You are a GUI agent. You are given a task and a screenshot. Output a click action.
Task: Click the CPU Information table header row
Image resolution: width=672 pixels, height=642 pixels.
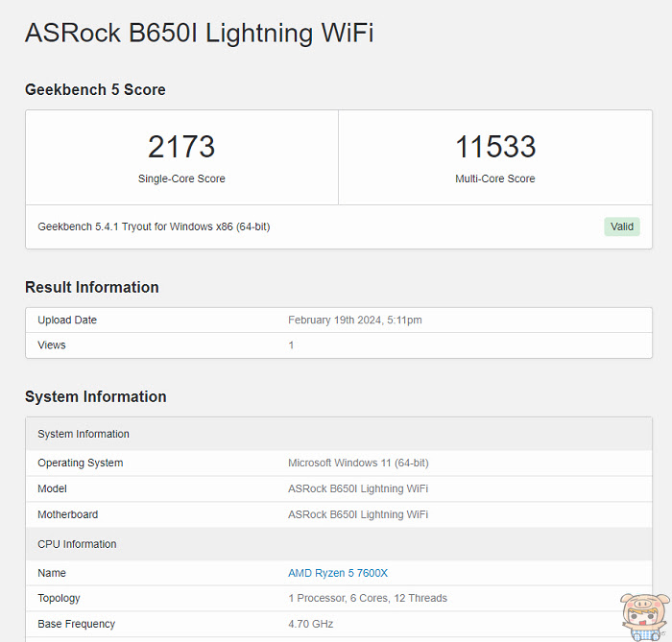click(339, 544)
